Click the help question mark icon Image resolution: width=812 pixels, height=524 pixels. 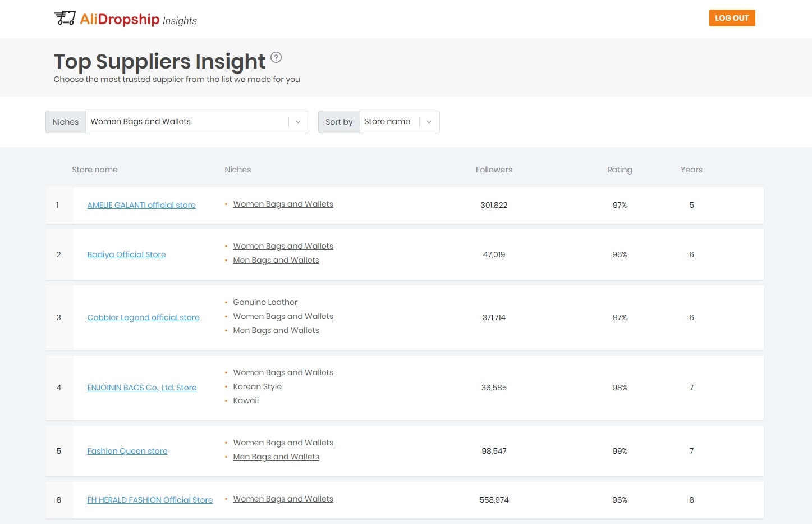[x=276, y=57]
